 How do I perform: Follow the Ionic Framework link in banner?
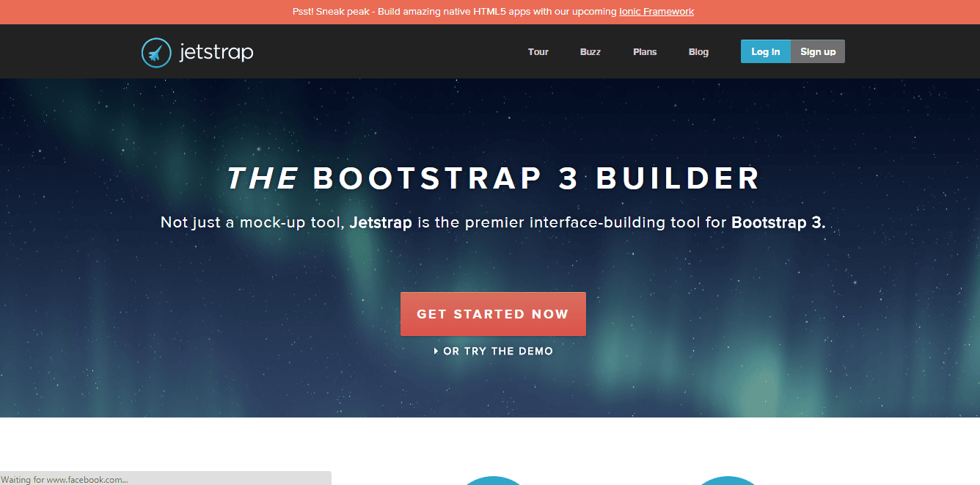tap(657, 12)
